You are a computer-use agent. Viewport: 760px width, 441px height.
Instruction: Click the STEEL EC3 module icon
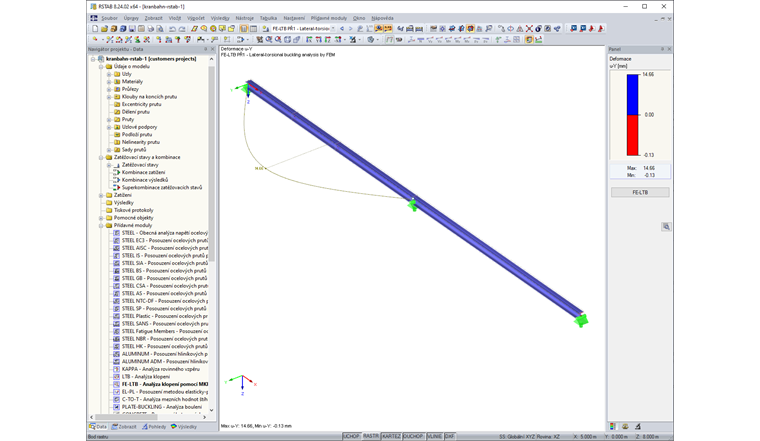click(116, 240)
